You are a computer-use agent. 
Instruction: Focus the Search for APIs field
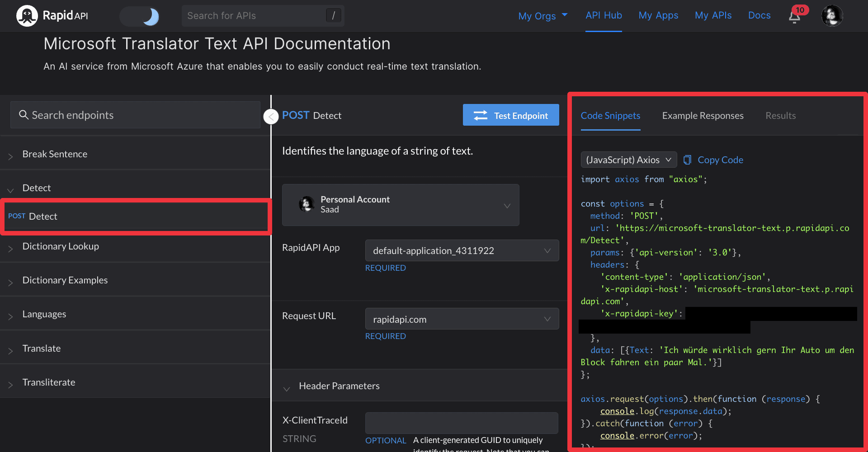[x=263, y=16]
